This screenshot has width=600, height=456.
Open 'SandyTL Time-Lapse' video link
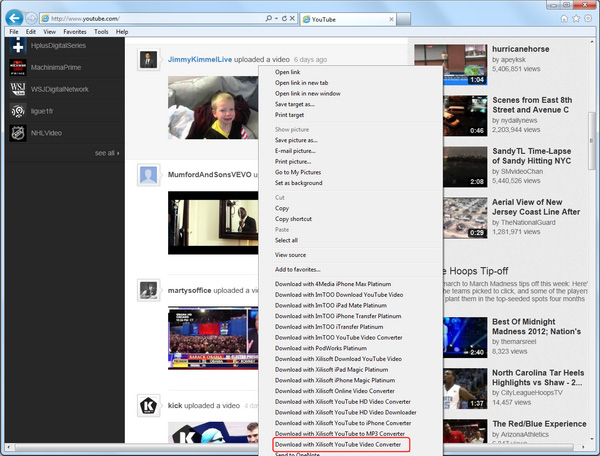pos(532,156)
